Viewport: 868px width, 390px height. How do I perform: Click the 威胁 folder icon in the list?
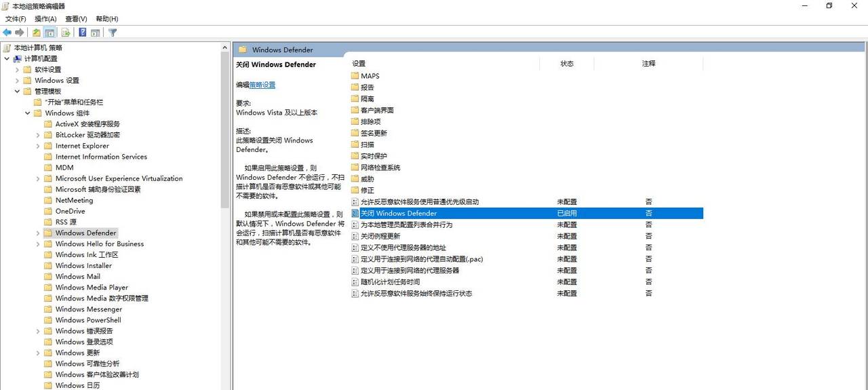pyautogui.click(x=355, y=179)
